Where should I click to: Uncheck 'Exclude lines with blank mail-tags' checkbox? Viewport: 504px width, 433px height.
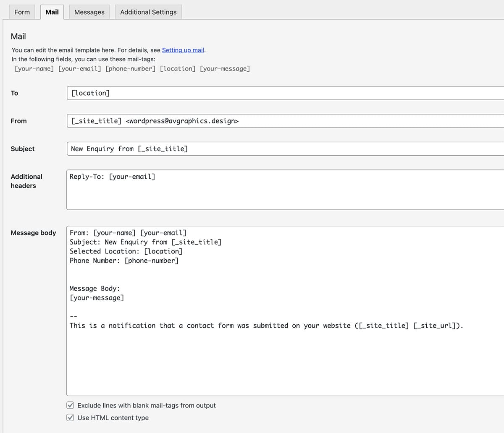coord(71,405)
